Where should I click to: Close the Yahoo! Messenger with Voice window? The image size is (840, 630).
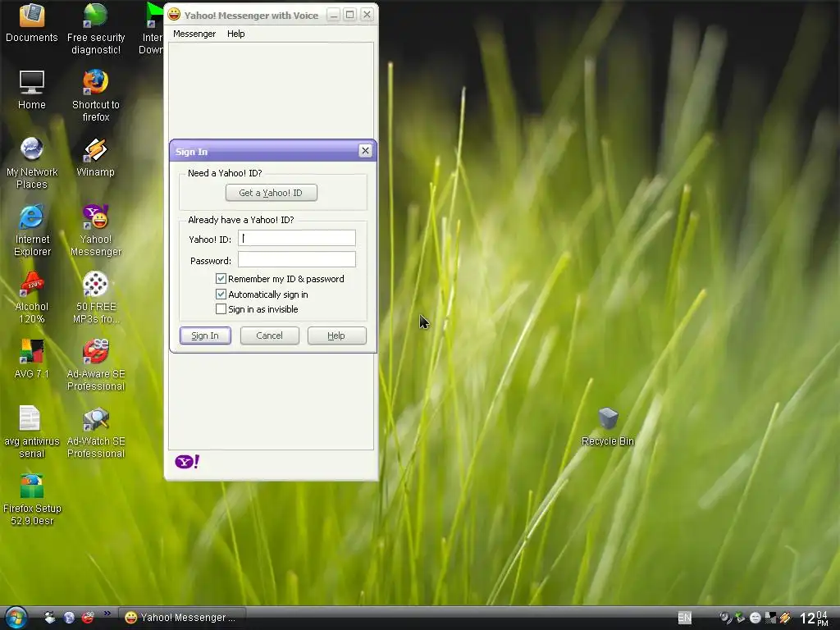[x=367, y=15]
